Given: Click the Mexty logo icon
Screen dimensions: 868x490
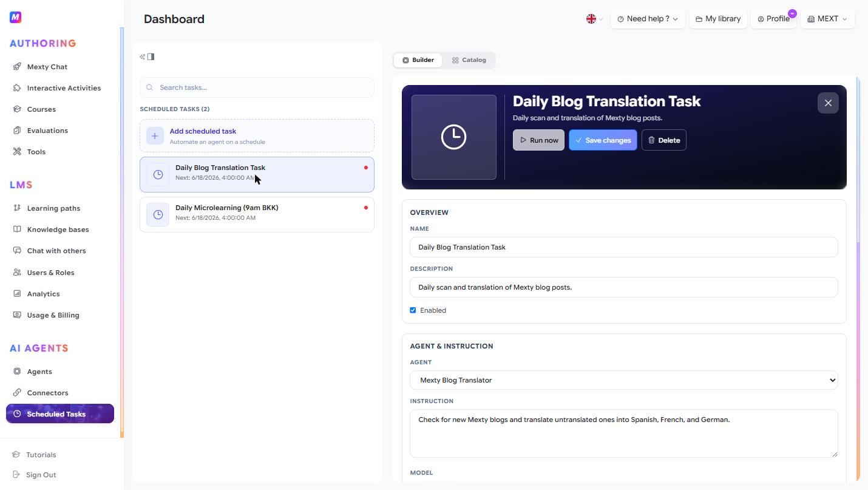Looking at the screenshot, I should tap(16, 18).
